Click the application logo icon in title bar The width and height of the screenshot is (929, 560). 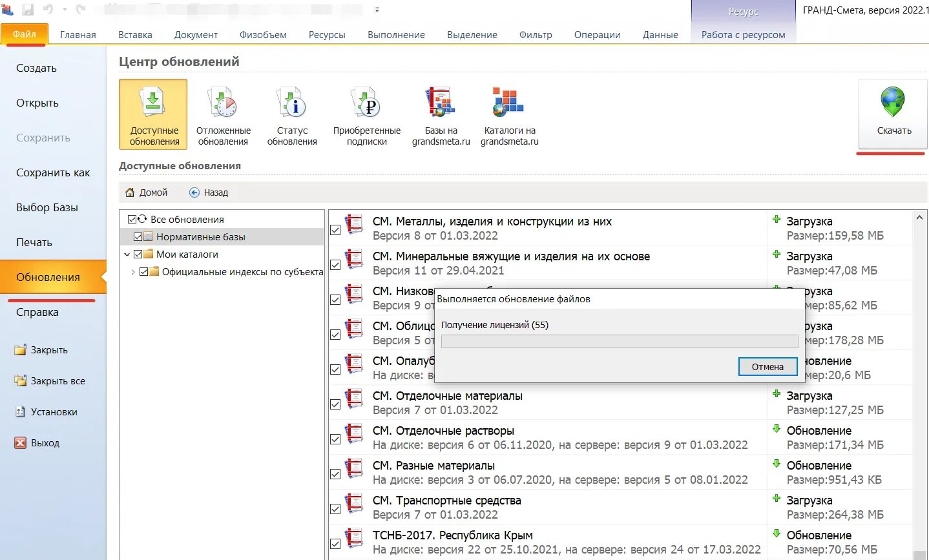[7, 10]
